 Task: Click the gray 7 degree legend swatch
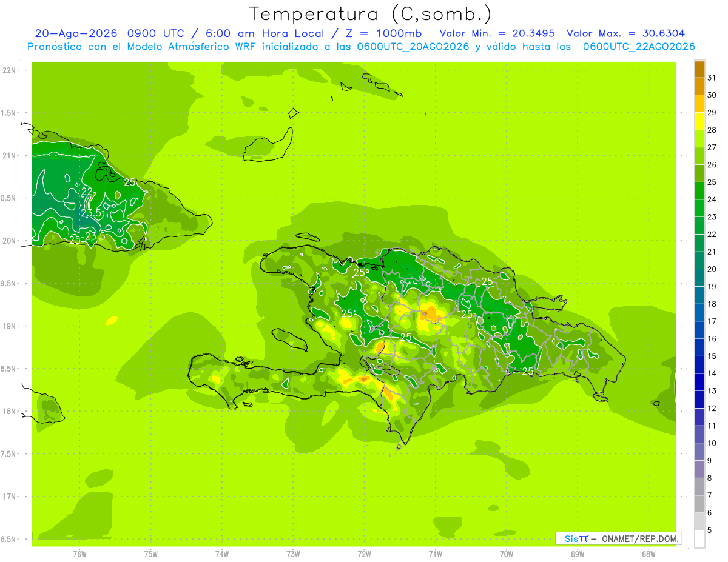tap(699, 487)
